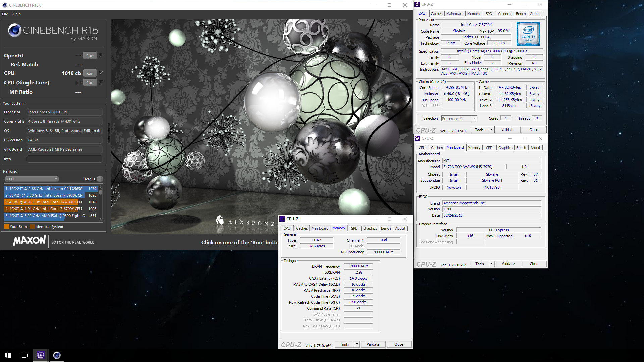Click the Cinebench R15 logo
Viewport: 644px width, 362px height.
coord(53,32)
